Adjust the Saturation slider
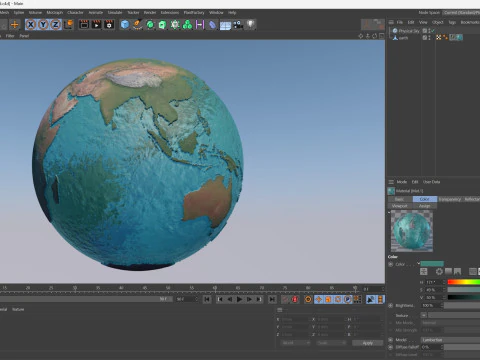 464,290
